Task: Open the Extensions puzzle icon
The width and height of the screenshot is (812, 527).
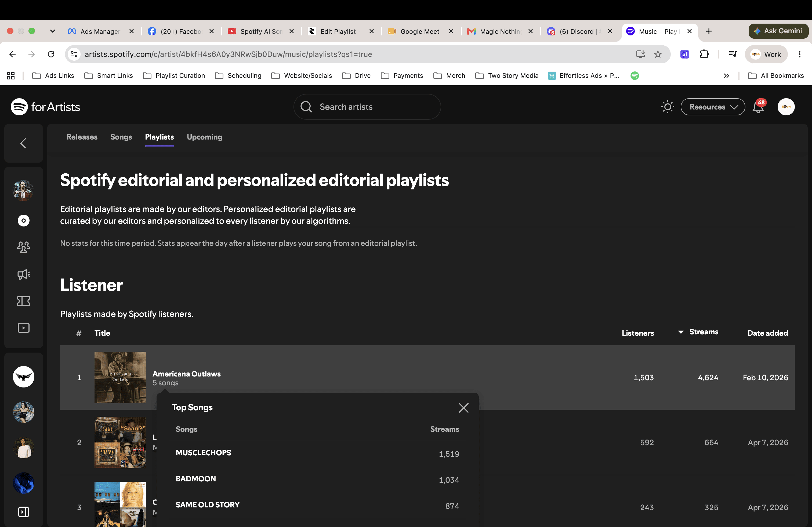Action: [704, 54]
